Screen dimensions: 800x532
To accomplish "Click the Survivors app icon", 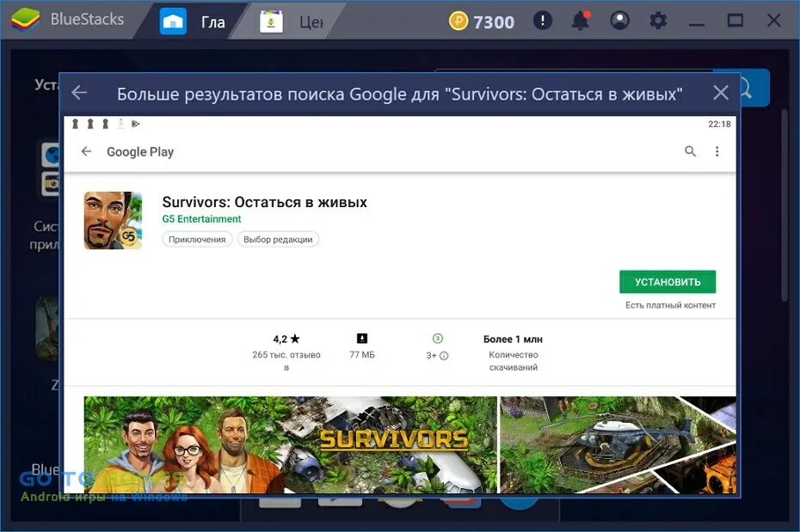I will coord(114,220).
